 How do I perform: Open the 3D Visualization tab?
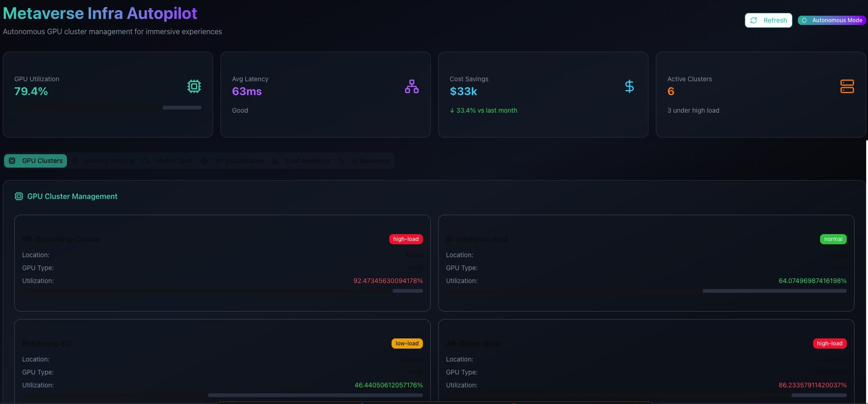tap(232, 161)
